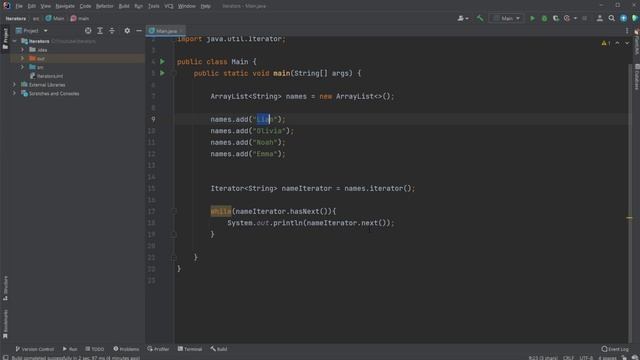640x360 pixels.
Task: Open the Build tool window at the bottom
Action: [x=219, y=349]
